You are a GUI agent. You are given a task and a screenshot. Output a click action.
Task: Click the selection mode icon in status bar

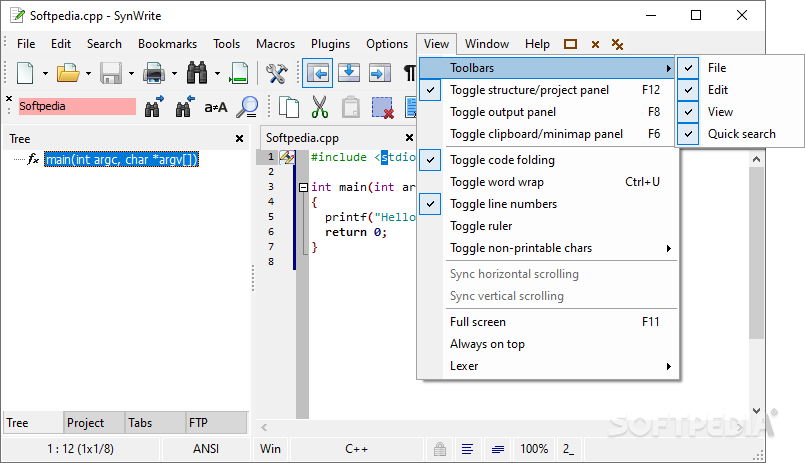point(497,450)
